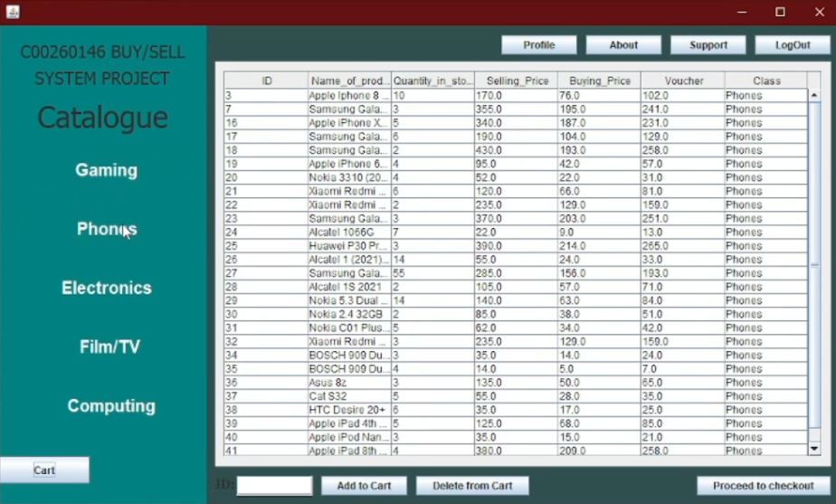Click voucher value 193.0
836x504 pixels.
click(683, 273)
